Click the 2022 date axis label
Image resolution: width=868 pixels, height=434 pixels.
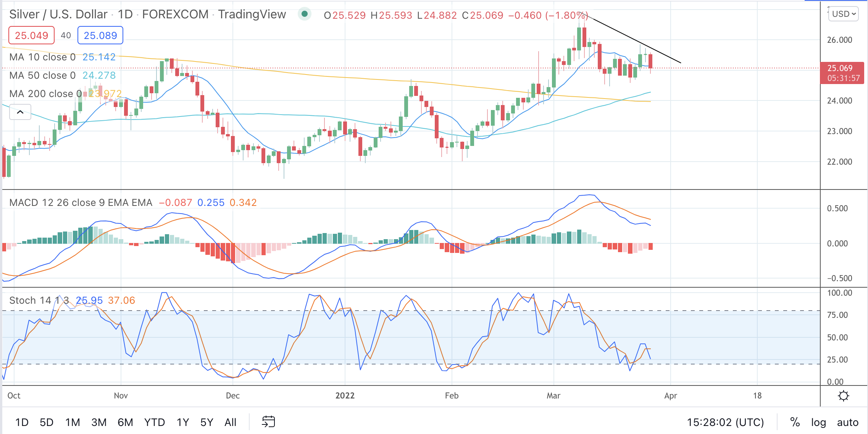(345, 396)
